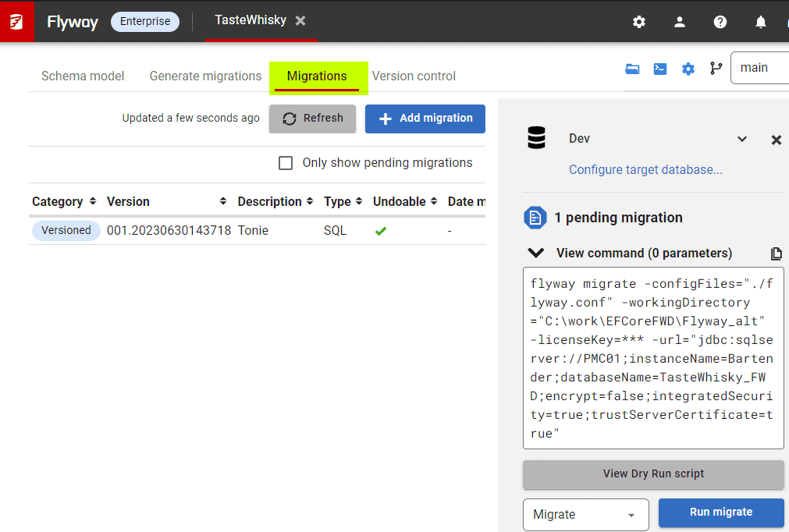Open the main branch selector

click(x=760, y=68)
